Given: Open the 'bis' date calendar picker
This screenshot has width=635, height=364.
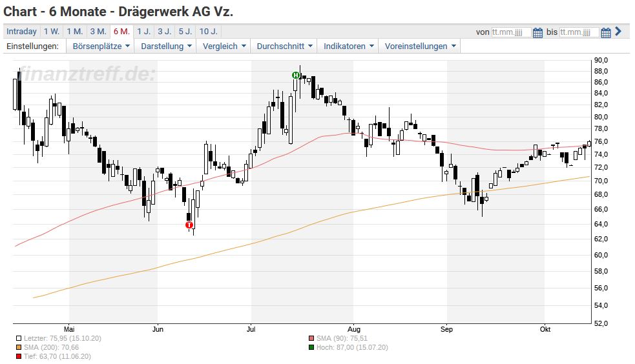Looking at the screenshot, I should 605,32.
